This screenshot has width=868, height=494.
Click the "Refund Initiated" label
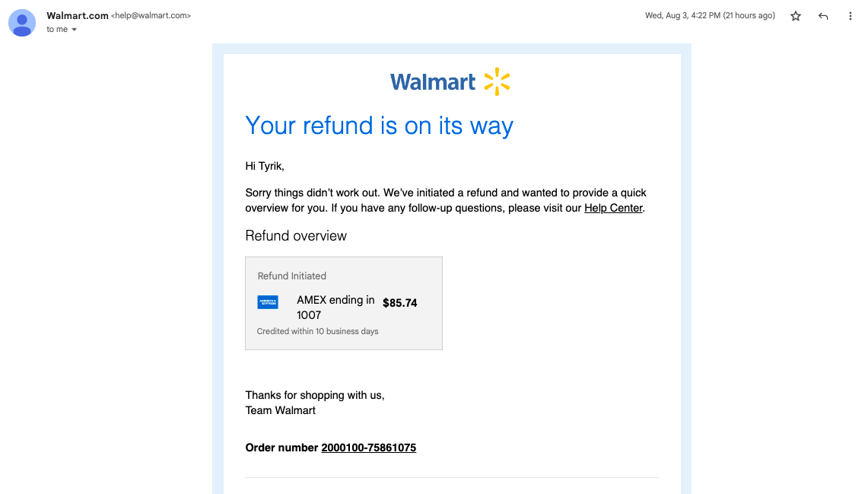[291, 276]
